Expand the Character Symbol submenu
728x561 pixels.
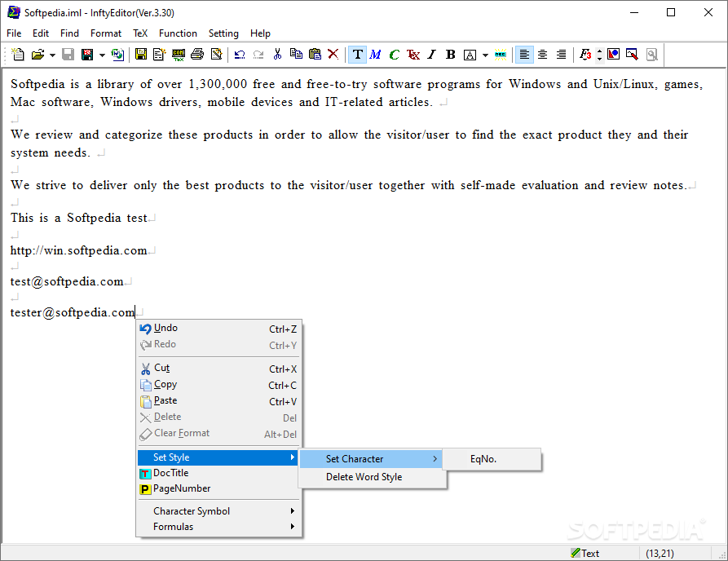218,511
